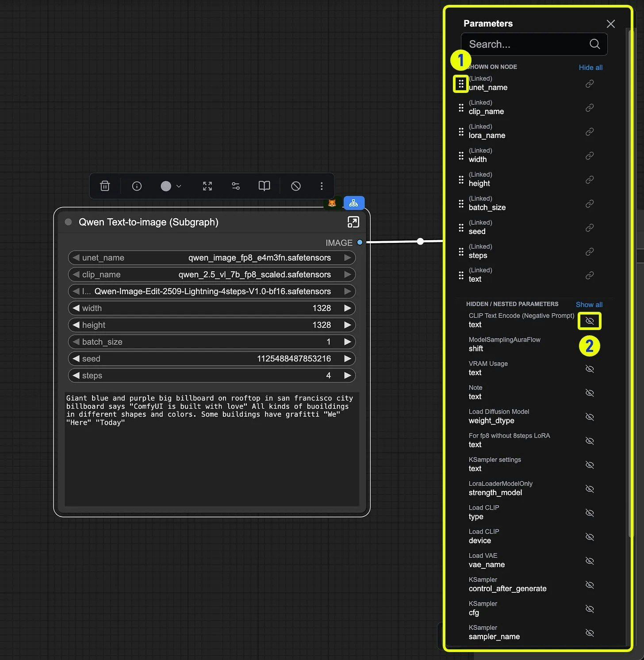The image size is (644, 660).
Task: Toggle visibility of VRAM Usage text parameter
Action: 590,368
